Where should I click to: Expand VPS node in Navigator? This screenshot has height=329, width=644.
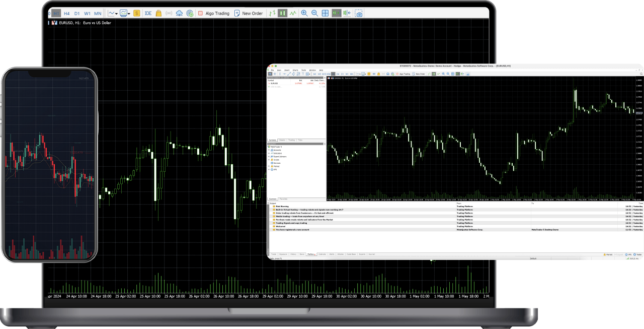tap(269, 169)
